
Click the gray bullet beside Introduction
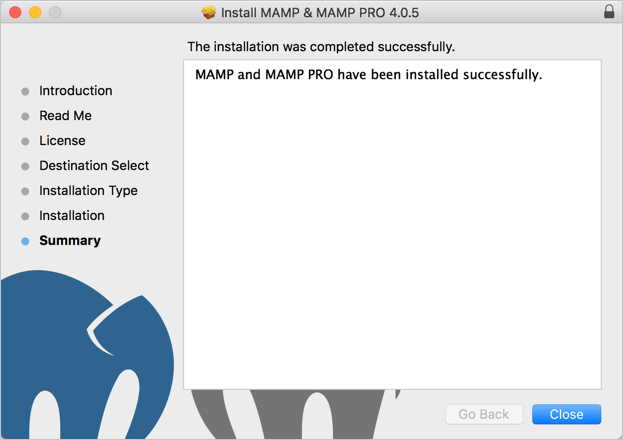point(25,91)
